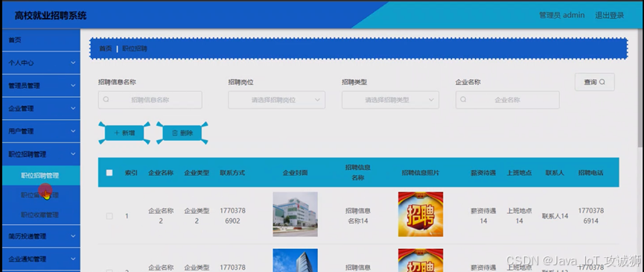Click the 查询 search button
Viewport: 644px width, 272px height.
click(x=595, y=82)
